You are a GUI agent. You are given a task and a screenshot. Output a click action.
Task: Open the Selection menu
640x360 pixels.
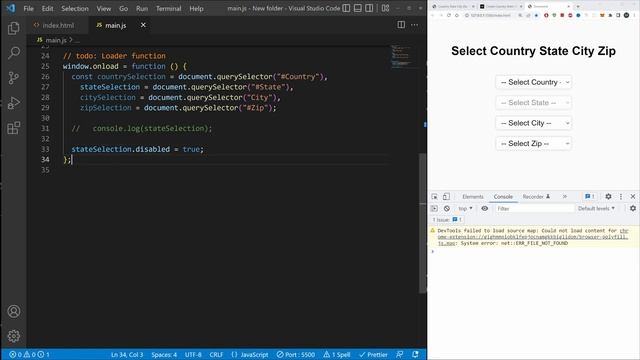pos(75,9)
